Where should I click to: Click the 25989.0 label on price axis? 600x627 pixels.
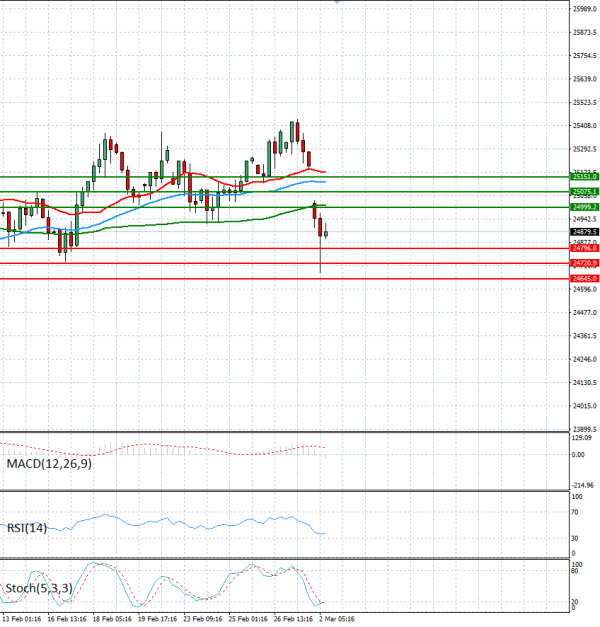coord(584,9)
